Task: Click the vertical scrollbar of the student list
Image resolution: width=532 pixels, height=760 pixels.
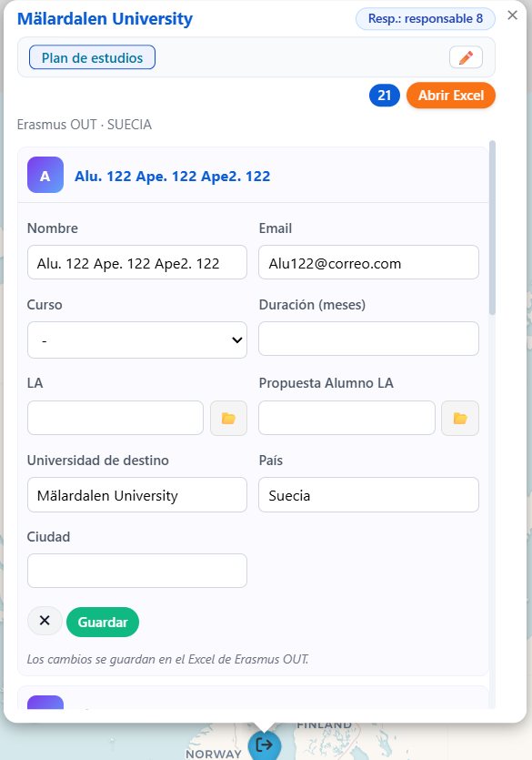Action: (492, 228)
